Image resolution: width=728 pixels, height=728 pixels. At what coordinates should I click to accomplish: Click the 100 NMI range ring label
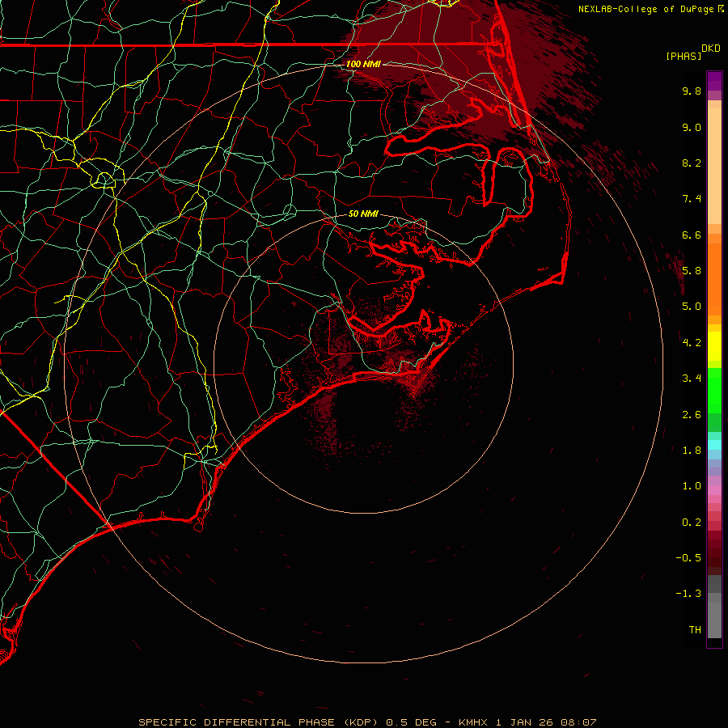tap(363, 64)
